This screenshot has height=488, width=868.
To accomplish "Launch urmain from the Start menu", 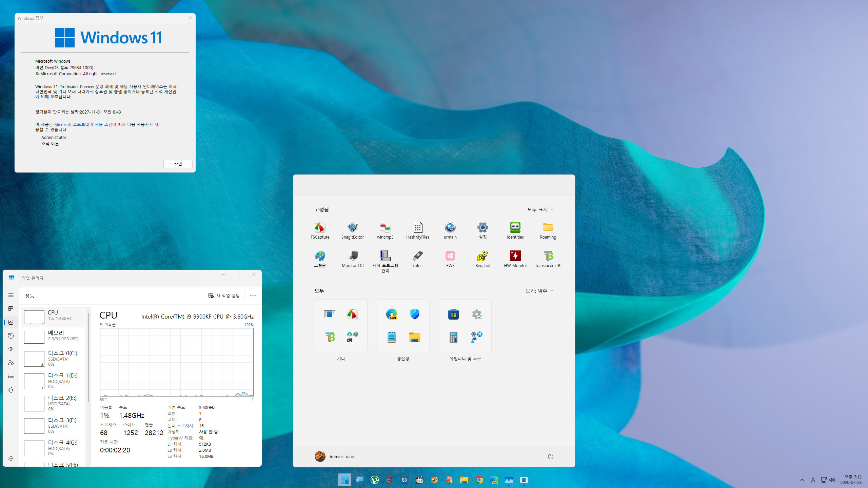I will [x=450, y=230].
